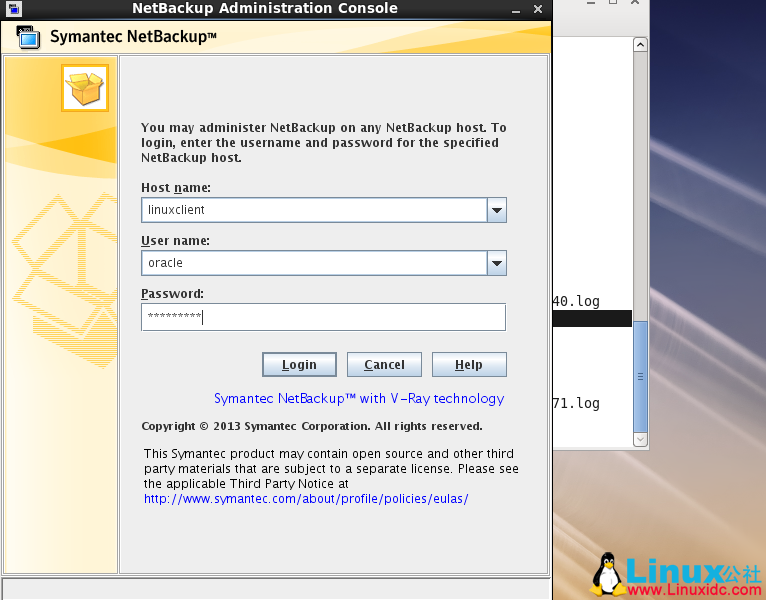
Task: Click the Login button
Action: pyautogui.click(x=299, y=364)
